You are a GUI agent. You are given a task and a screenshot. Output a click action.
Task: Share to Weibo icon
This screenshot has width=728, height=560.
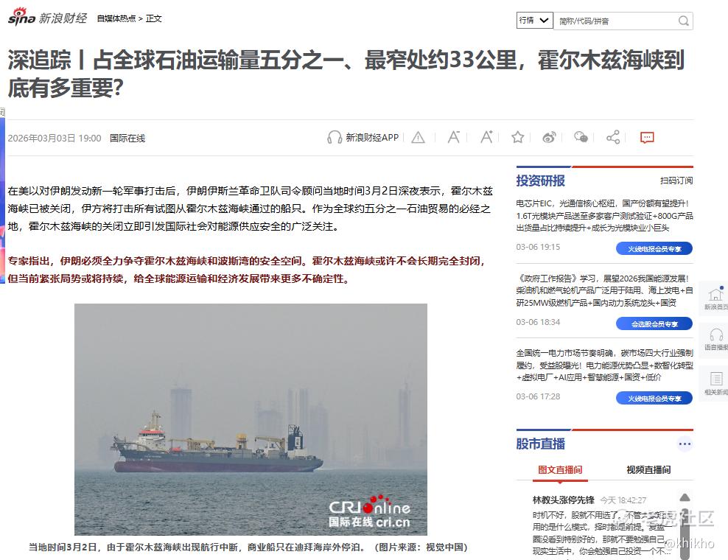pos(549,138)
